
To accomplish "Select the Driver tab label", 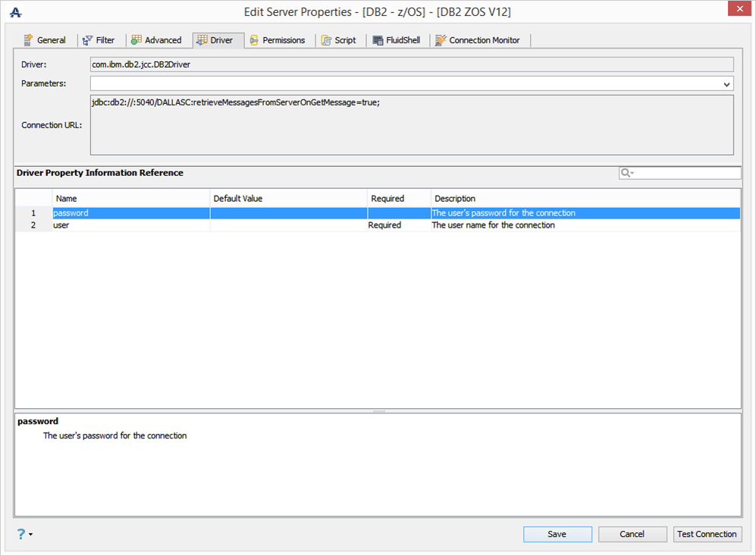I will [221, 40].
